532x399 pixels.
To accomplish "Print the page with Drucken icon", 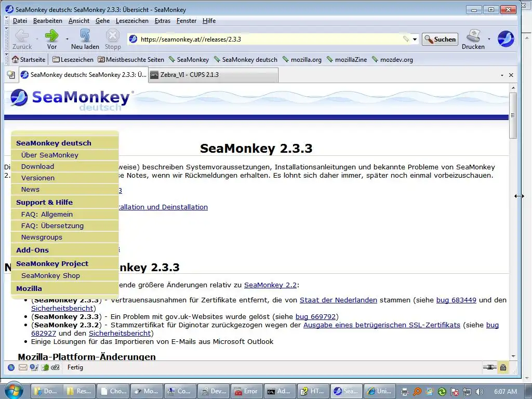I will click(473, 39).
